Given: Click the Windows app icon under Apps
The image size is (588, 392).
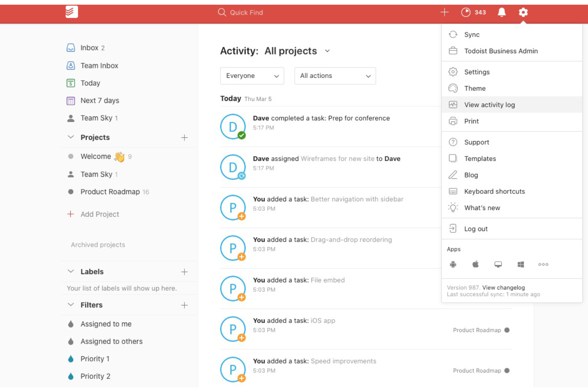Looking at the screenshot, I should tap(521, 264).
